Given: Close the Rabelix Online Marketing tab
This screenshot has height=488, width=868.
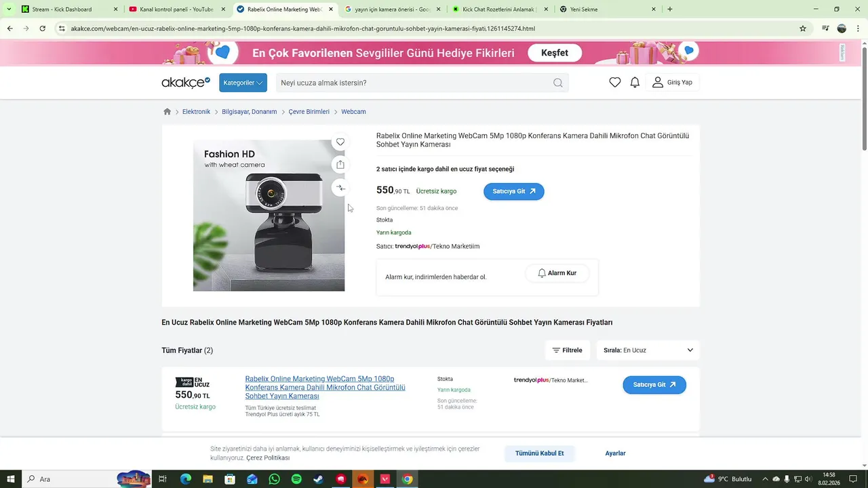Looking at the screenshot, I should click(x=330, y=9).
